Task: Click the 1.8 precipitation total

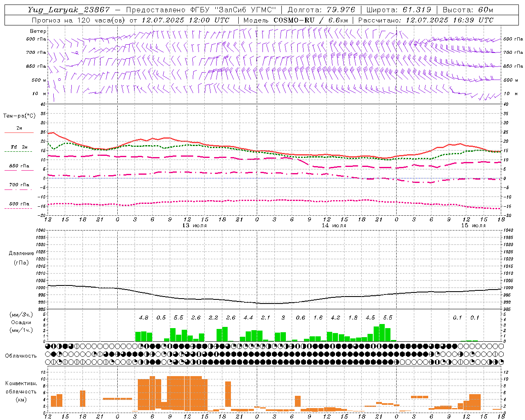Action: [x=353, y=317]
